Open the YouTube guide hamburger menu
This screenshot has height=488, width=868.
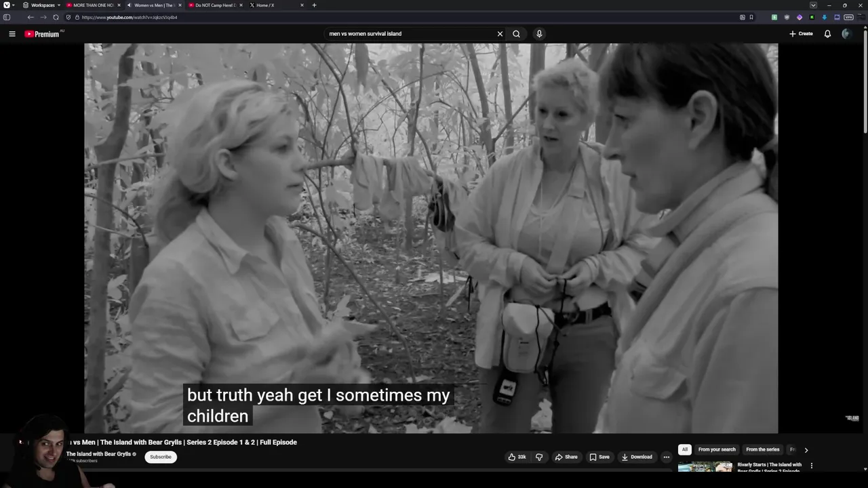(12, 34)
